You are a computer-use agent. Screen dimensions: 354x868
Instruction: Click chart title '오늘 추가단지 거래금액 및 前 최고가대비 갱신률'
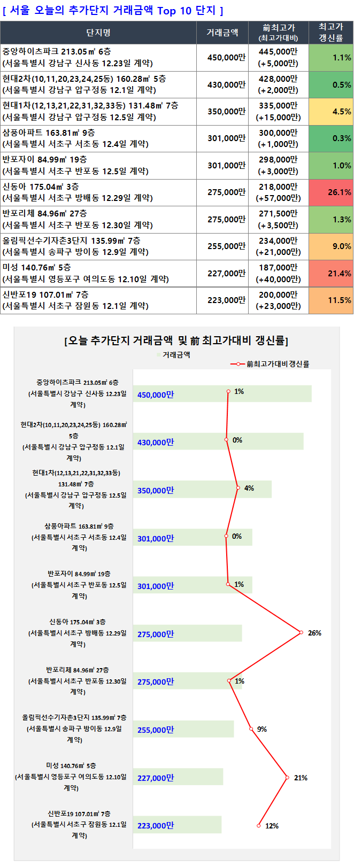[x=176, y=340]
